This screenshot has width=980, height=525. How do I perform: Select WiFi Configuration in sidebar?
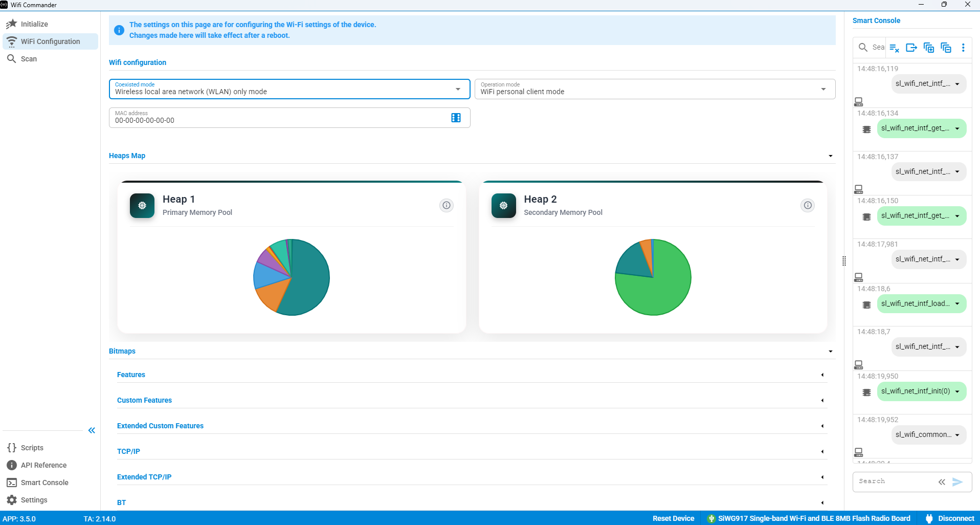click(51, 41)
